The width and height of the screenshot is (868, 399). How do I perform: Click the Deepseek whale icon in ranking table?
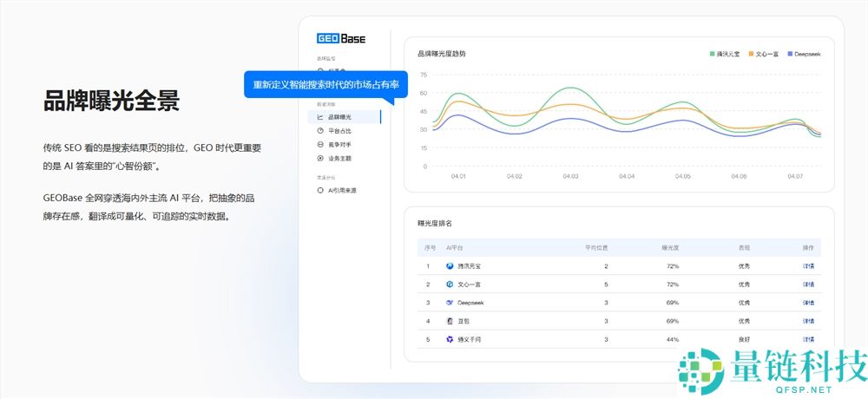pos(450,303)
